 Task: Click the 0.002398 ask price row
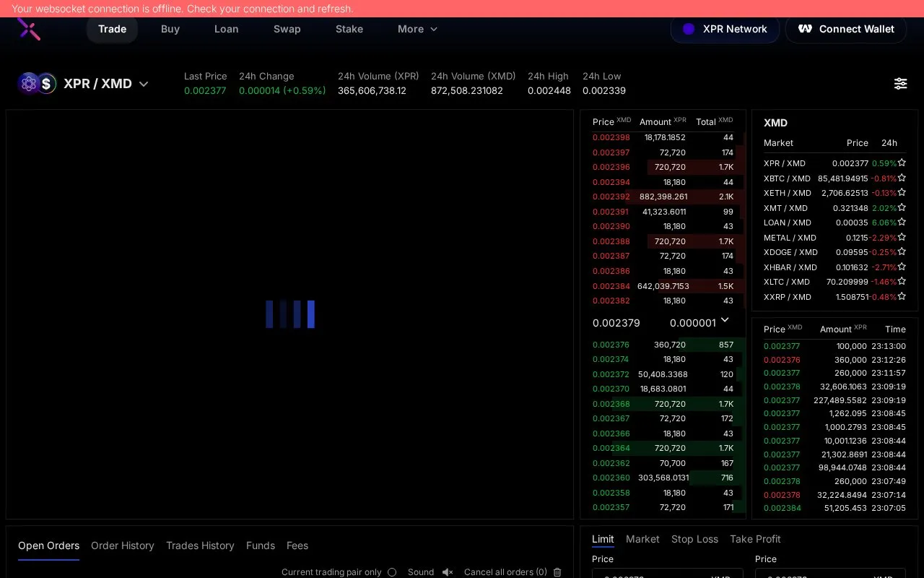663,137
